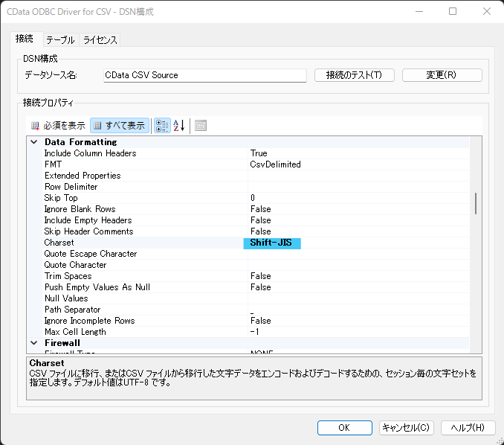Switch to categorized property view icon
504x445 pixels.
point(162,126)
